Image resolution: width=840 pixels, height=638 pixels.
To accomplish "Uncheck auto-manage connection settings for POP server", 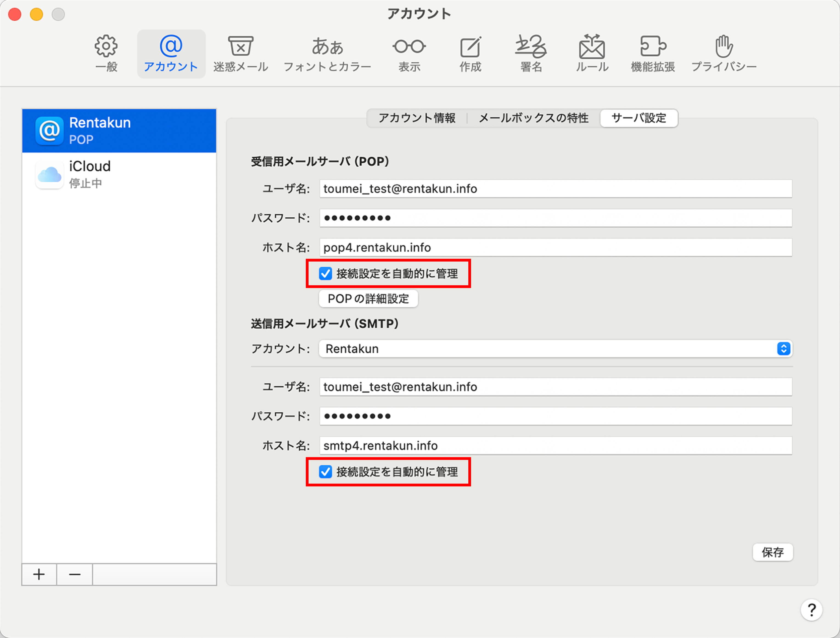I will (x=326, y=274).
